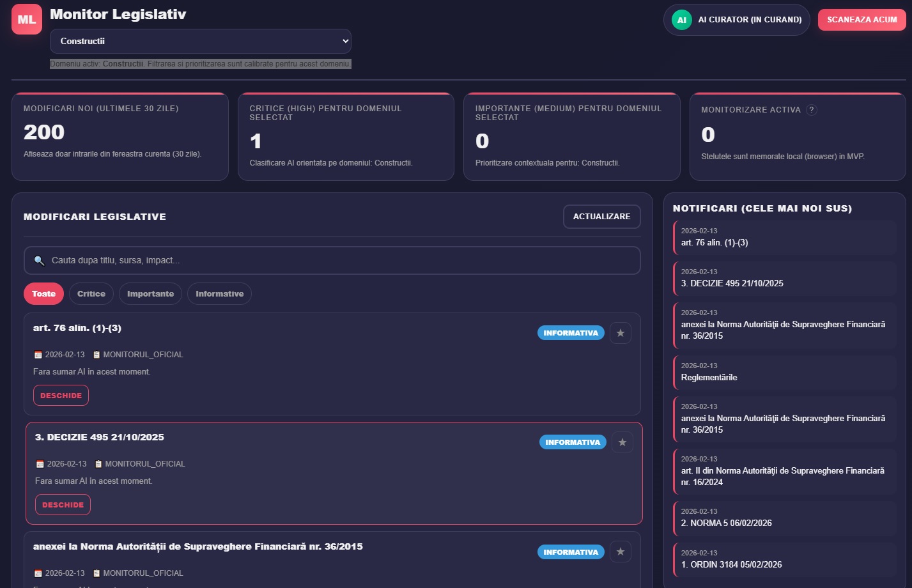Image resolution: width=912 pixels, height=588 pixels.
Task: Open notification art. II din Norma nr. 16/2024
Action: [x=785, y=471]
